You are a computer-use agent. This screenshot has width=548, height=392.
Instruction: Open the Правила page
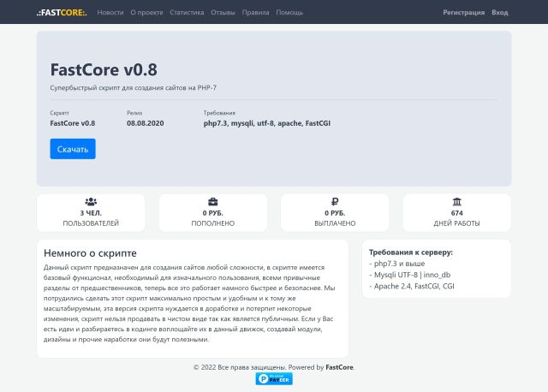pos(255,13)
